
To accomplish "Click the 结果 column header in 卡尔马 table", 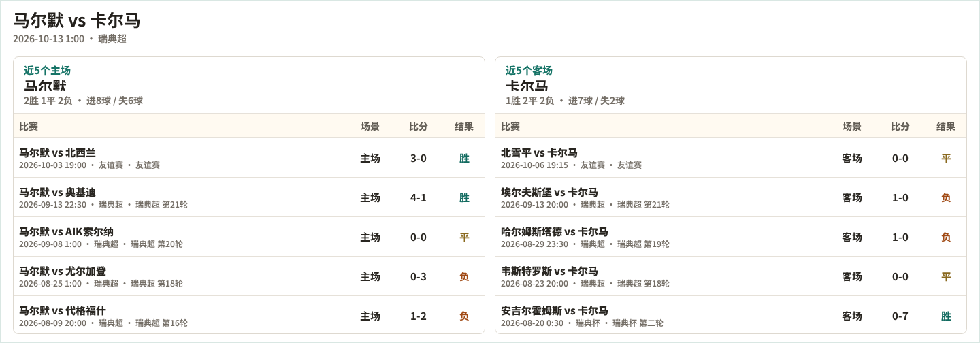I will (946, 126).
